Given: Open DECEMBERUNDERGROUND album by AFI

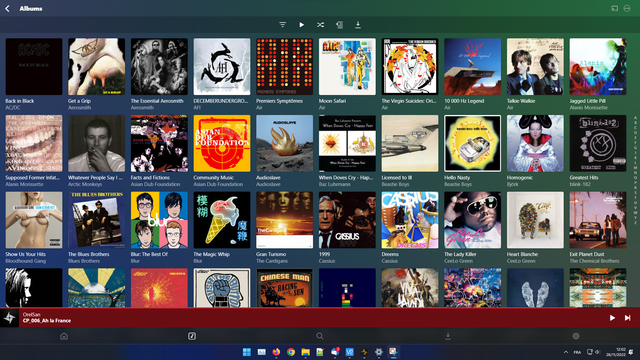Looking at the screenshot, I should [222, 67].
